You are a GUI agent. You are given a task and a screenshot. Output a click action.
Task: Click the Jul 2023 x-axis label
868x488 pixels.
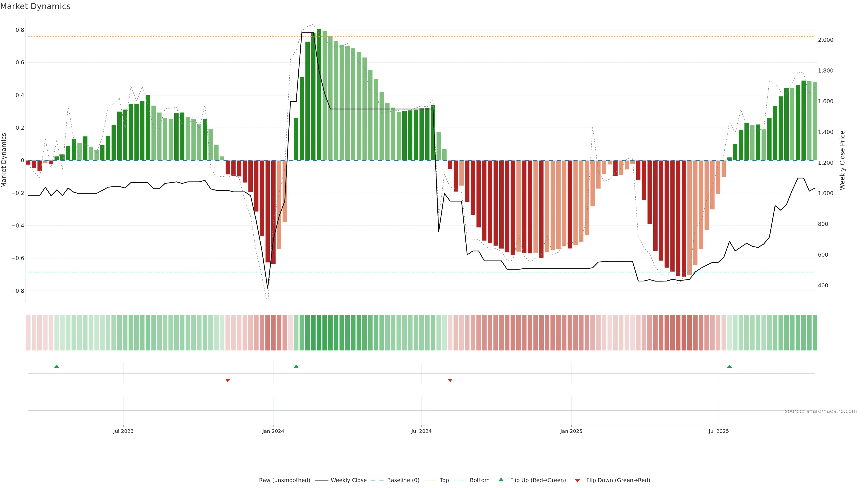[123, 431]
